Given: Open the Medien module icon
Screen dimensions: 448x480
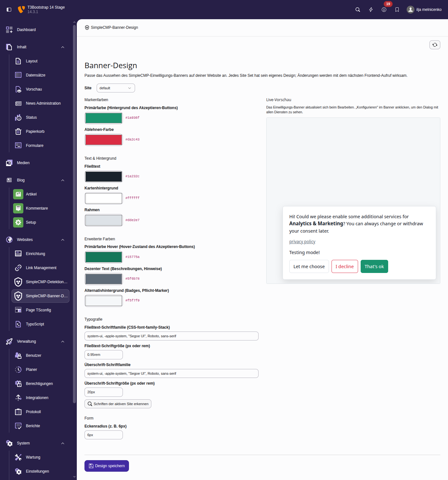Looking at the screenshot, I should [x=9, y=163].
